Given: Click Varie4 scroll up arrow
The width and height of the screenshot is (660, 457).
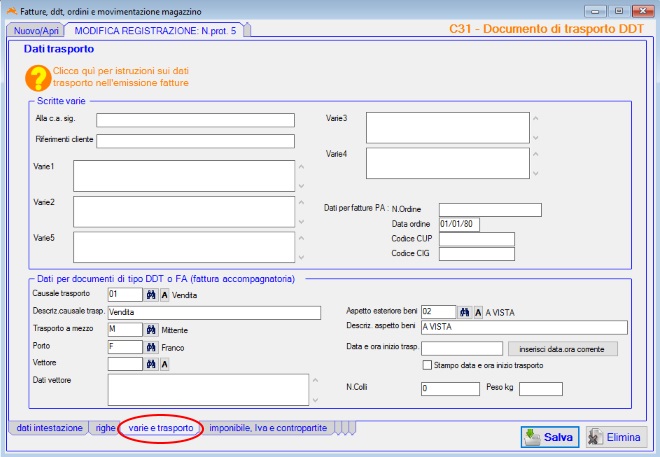Looking at the screenshot, I should pos(535,154).
